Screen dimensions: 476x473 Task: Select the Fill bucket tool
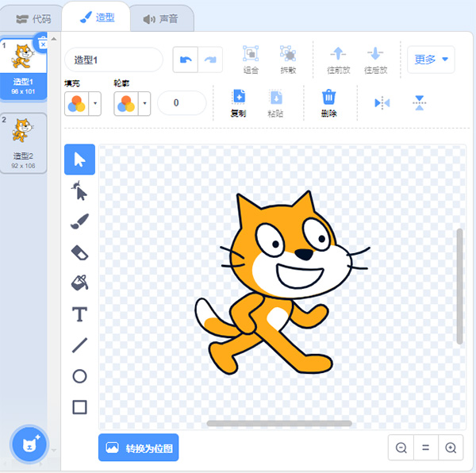pyautogui.click(x=79, y=283)
